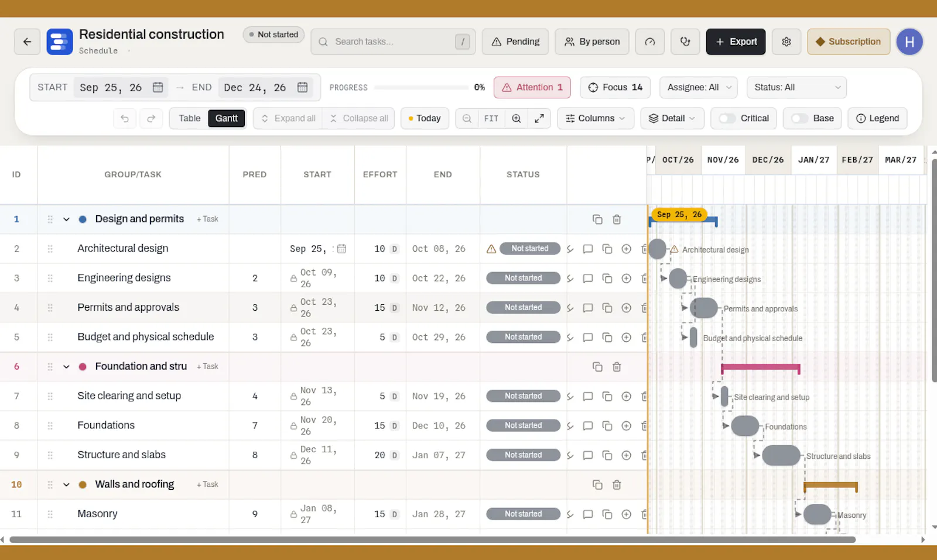The image size is (937, 560).
Task: Collapse the Design and permits group
Action: point(66,219)
